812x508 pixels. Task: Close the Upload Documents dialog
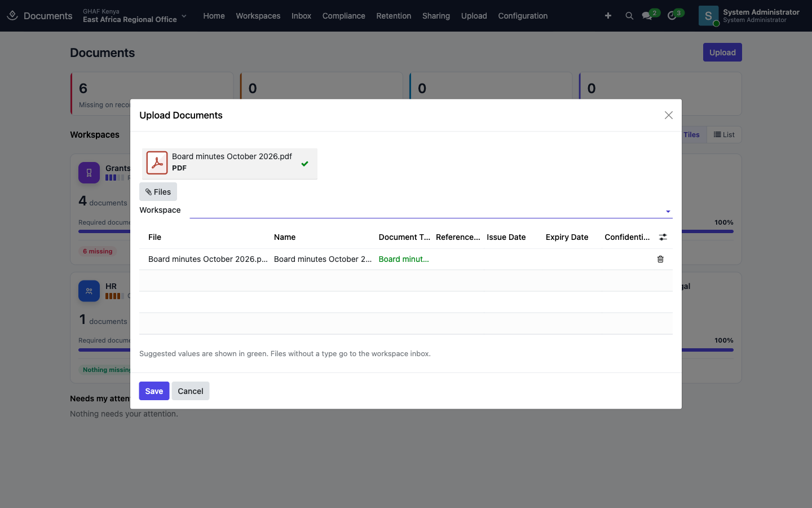click(x=669, y=115)
